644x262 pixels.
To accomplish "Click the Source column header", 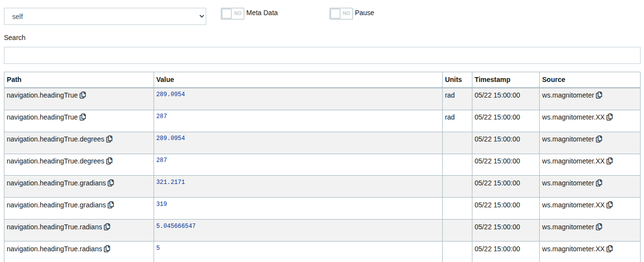I will (553, 80).
